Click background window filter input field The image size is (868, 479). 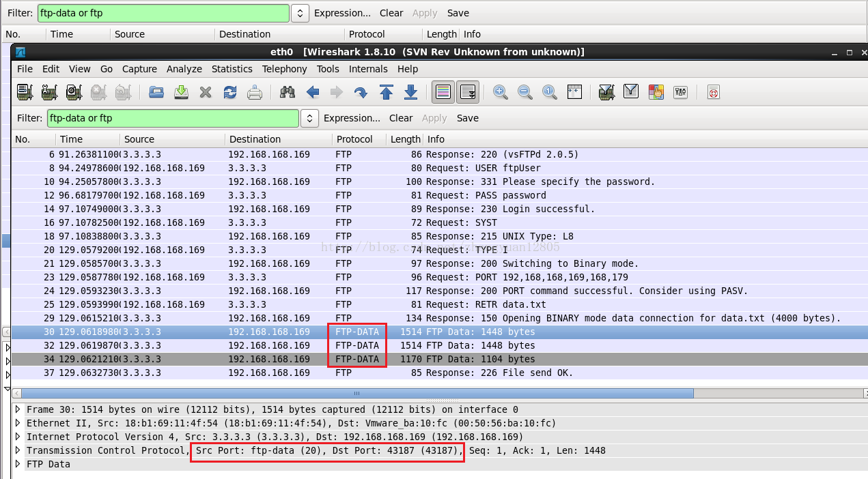(x=163, y=13)
